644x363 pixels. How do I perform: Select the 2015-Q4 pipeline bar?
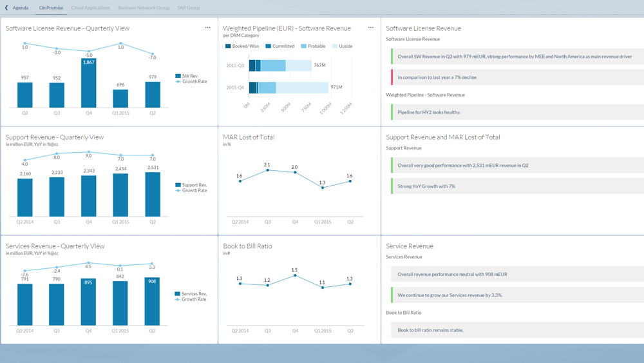click(289, 87)
